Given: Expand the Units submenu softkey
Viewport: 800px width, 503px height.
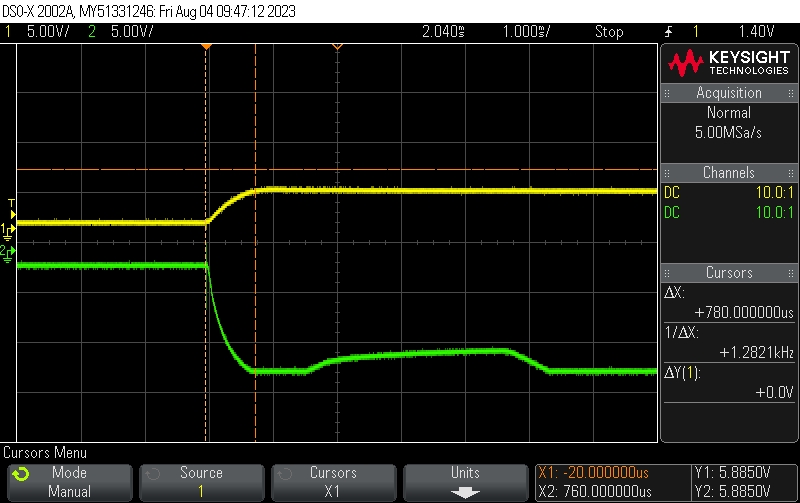Looking at the screenshot, I should click(465, 482).
